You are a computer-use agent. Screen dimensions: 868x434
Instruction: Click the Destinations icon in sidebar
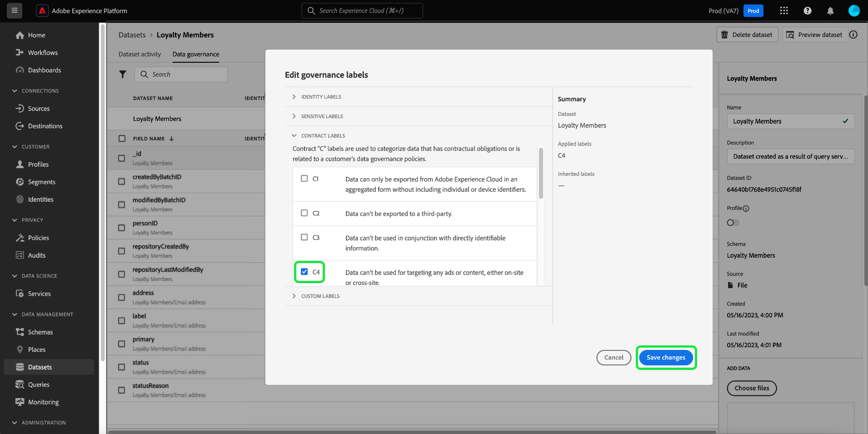[20, 126]
